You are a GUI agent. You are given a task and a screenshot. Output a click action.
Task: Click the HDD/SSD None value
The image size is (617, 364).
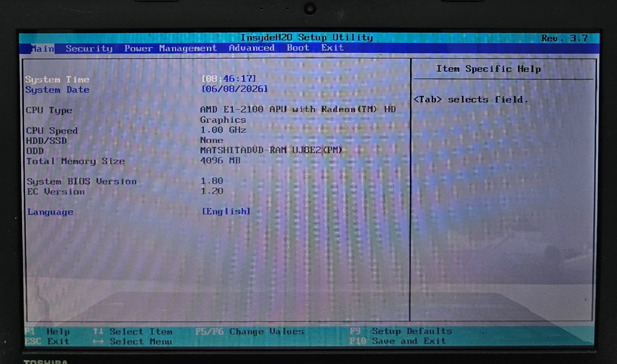(x=211, y=140)
